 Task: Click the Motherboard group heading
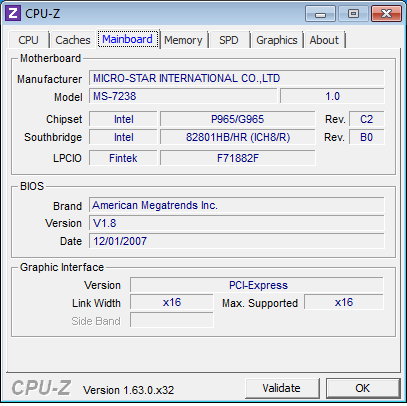(x=50, y=58)
